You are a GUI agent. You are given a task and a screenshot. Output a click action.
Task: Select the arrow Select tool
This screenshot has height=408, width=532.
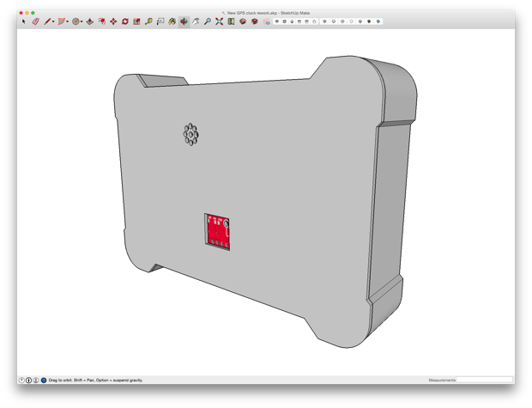click(23, 21)
